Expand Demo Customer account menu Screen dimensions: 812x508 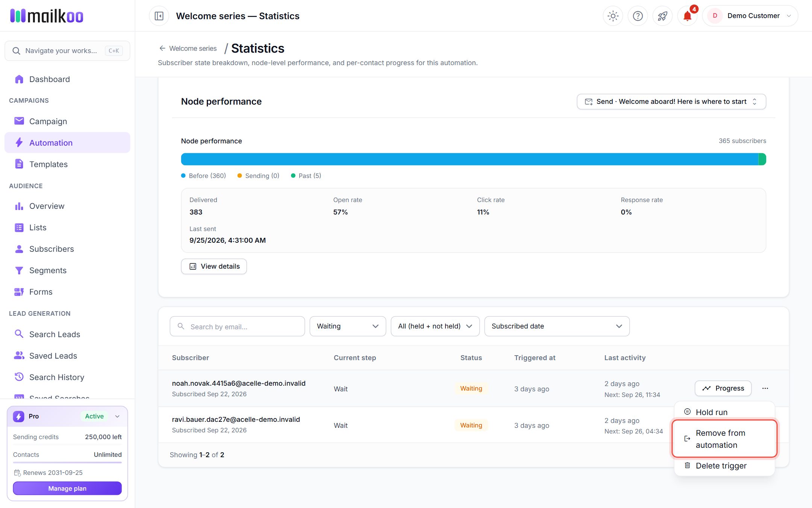[750, 16]
